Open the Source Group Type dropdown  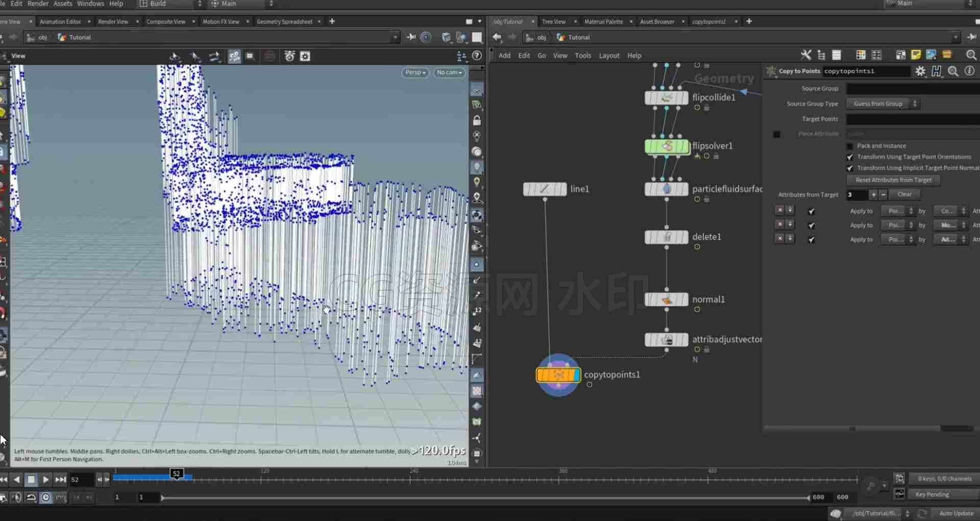pyautogui.click(x=883, y=104)
